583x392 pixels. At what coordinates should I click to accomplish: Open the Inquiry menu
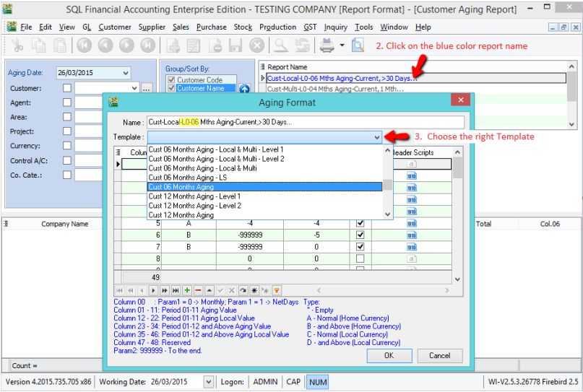335,27
